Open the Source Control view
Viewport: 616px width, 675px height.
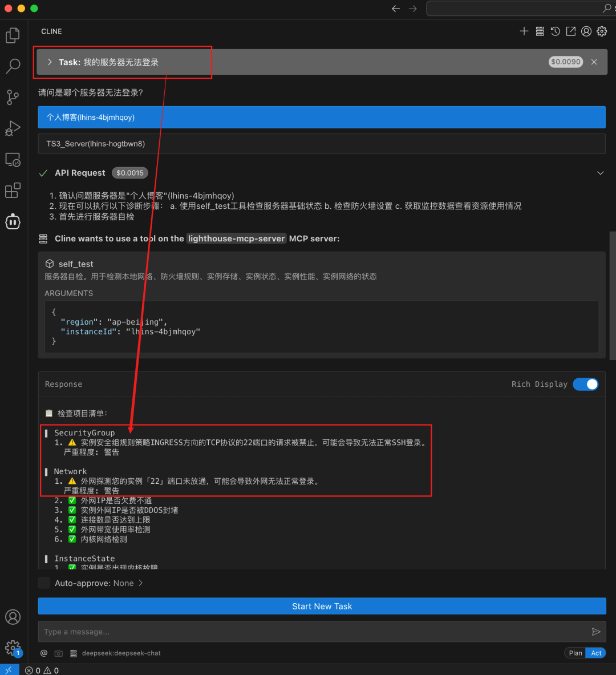click(13, 98)
